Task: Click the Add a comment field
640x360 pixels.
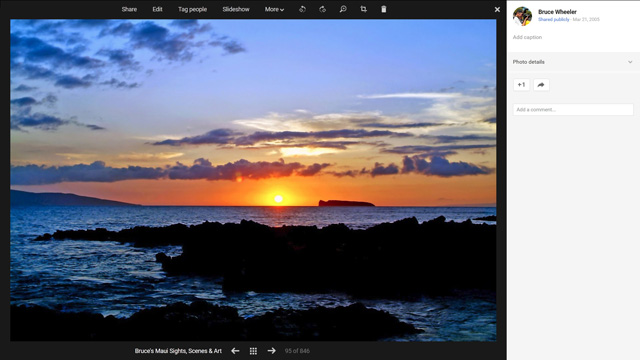Action: [x=573, y=109]
